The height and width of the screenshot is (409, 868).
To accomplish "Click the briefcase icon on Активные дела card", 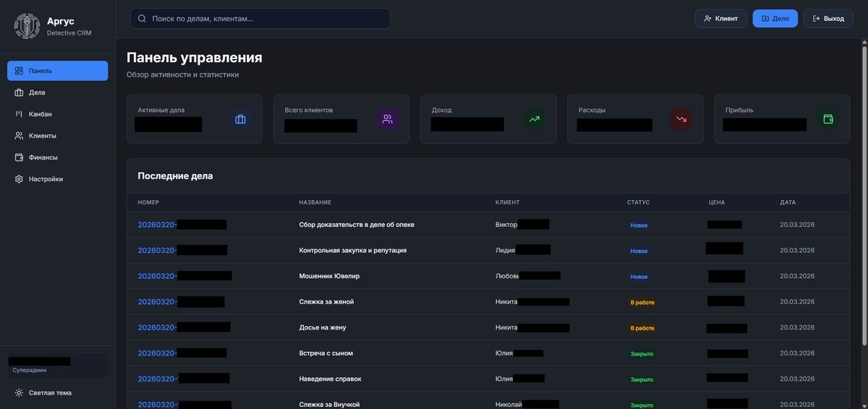I will click(x=240, y=119).
